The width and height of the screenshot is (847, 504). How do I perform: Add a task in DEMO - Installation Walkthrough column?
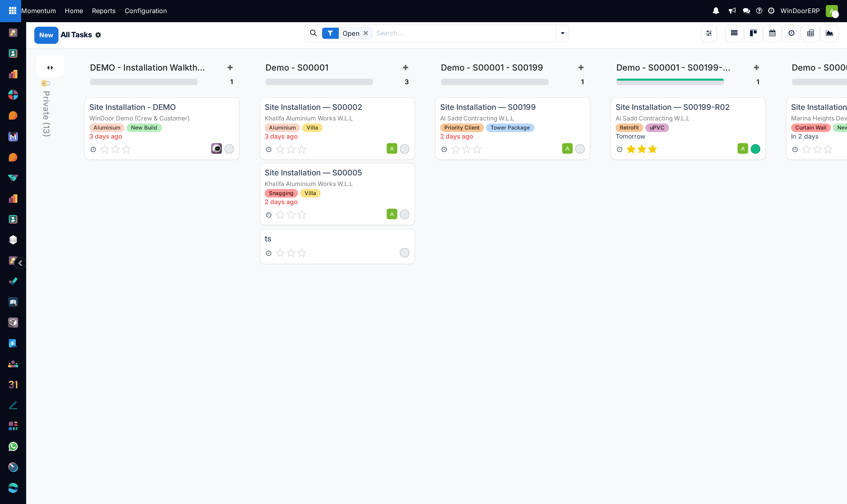(x=230, y=67)
